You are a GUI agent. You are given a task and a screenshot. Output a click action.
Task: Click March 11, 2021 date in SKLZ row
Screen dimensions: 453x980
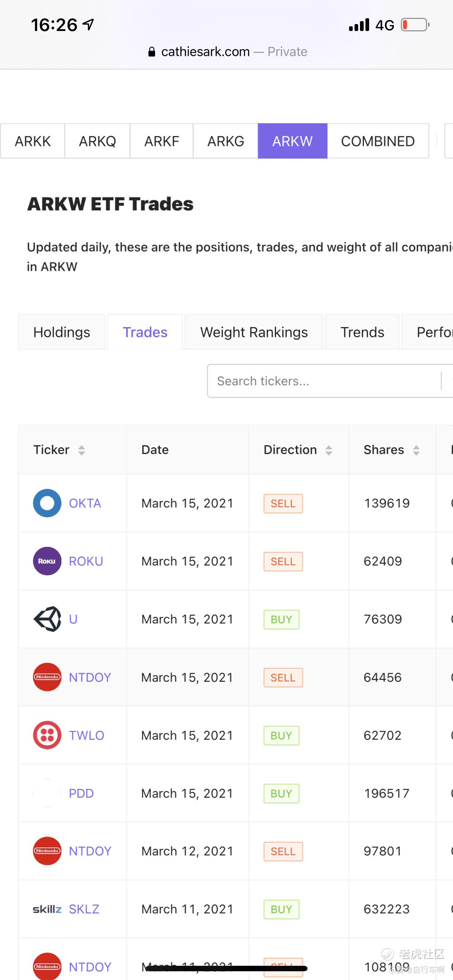pyautogui.click(x=187, y=909)
